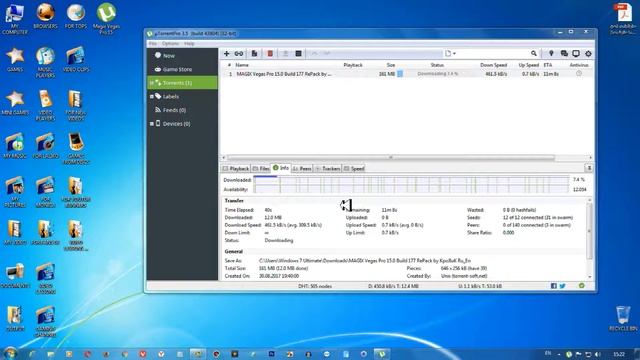
Task: Sort by the Size column header
Action: coord(391,65)
